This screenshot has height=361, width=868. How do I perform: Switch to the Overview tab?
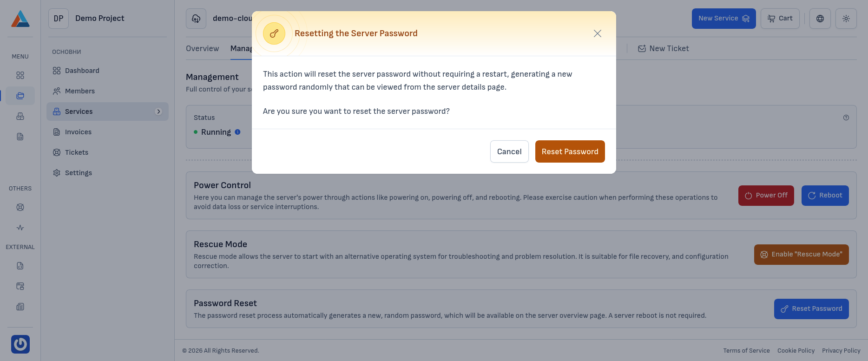202,48
